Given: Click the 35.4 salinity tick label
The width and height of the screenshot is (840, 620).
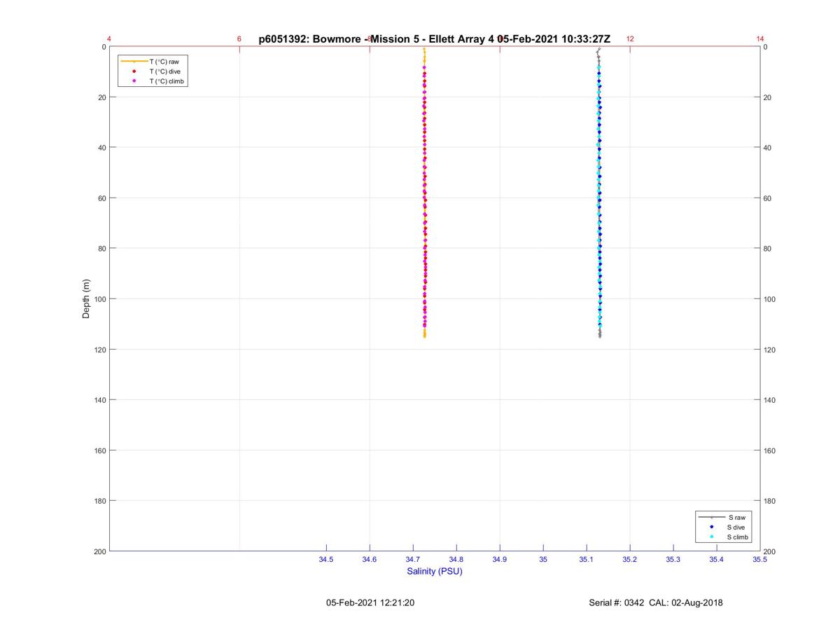Looking at the screenshot, I should (x=717, y=560).
